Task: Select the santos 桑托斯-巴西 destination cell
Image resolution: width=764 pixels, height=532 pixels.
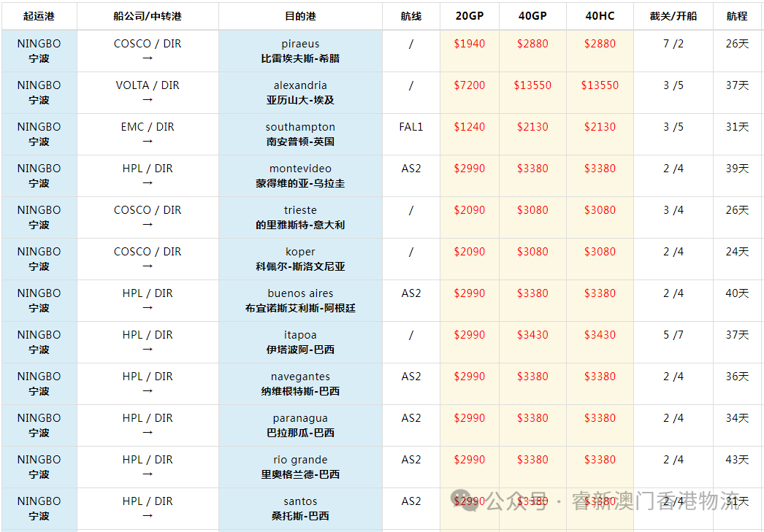Action: [300, 509]
